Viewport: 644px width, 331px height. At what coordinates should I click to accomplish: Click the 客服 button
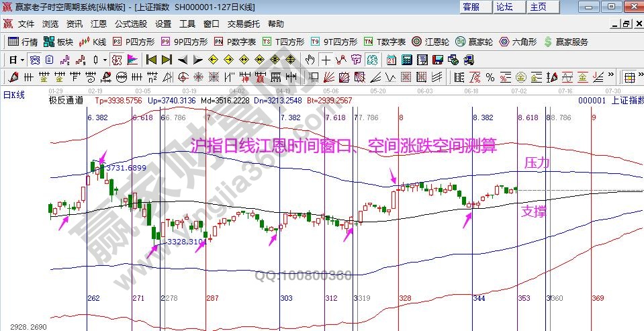pos(471,7)
